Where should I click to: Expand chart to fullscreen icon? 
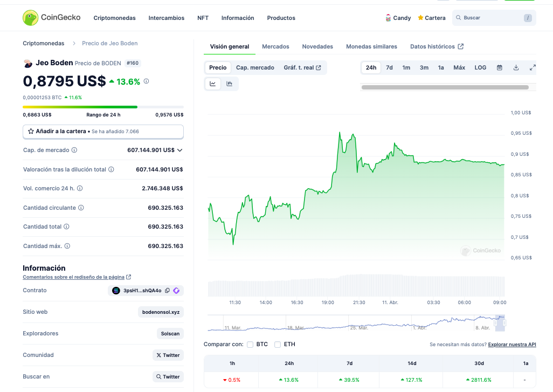tap(533, 67)
